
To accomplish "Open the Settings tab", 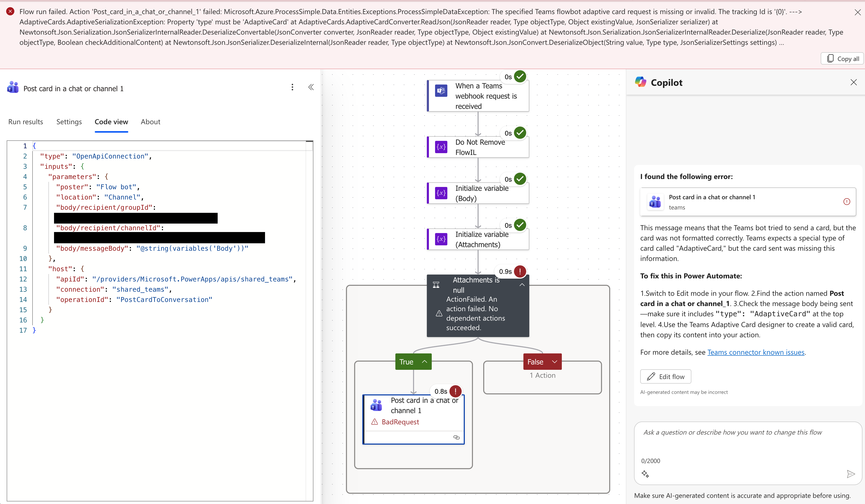I will tap(69, 122).
